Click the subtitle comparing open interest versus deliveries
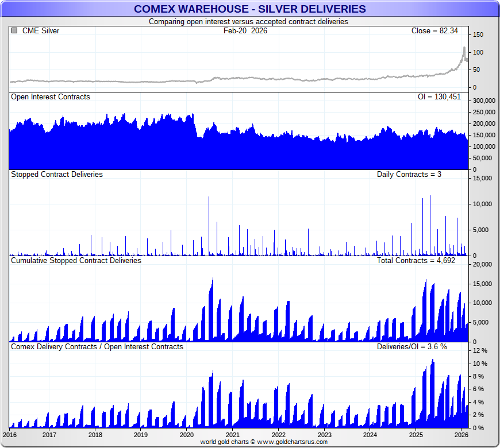 point(248,21)
